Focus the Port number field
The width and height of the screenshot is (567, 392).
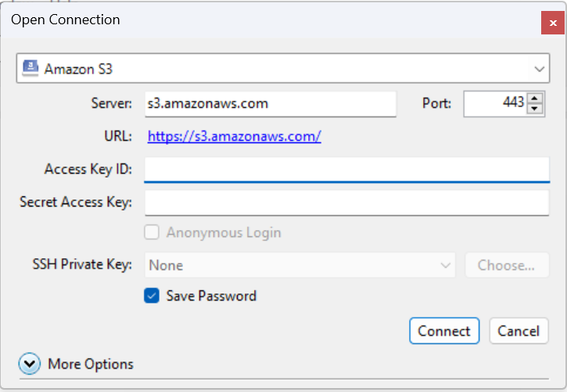[494, 103]
